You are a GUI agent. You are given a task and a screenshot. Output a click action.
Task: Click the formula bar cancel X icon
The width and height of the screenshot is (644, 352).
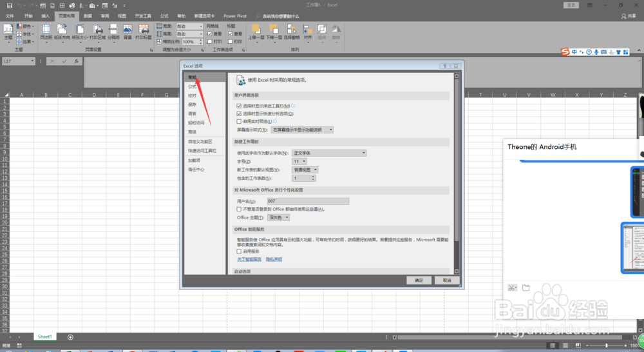[52, 61]
